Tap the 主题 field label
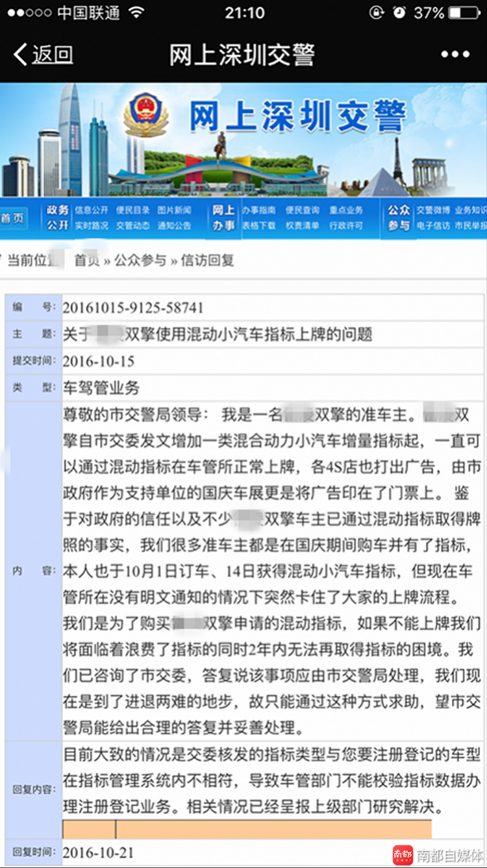The image size is (487, 868). [33, 334]
